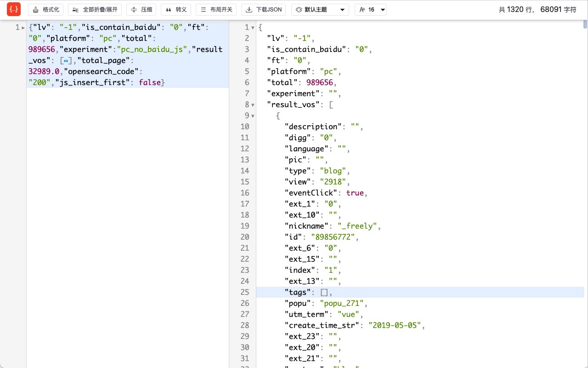Open the 默认主题 theme dropdown

(320, 10)
